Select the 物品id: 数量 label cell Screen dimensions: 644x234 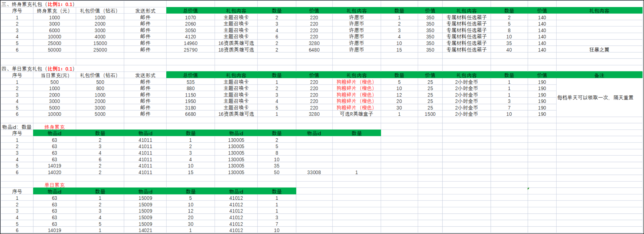[17, 127]
